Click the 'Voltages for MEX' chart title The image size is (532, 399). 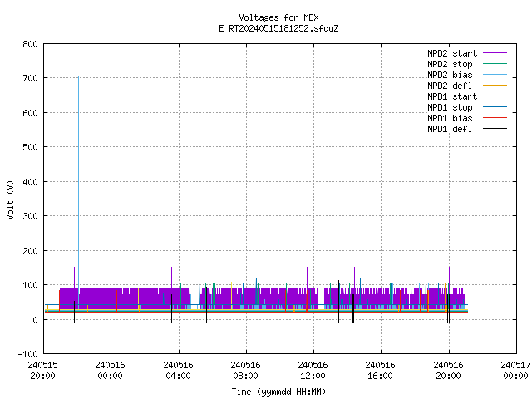coord(278,17)
